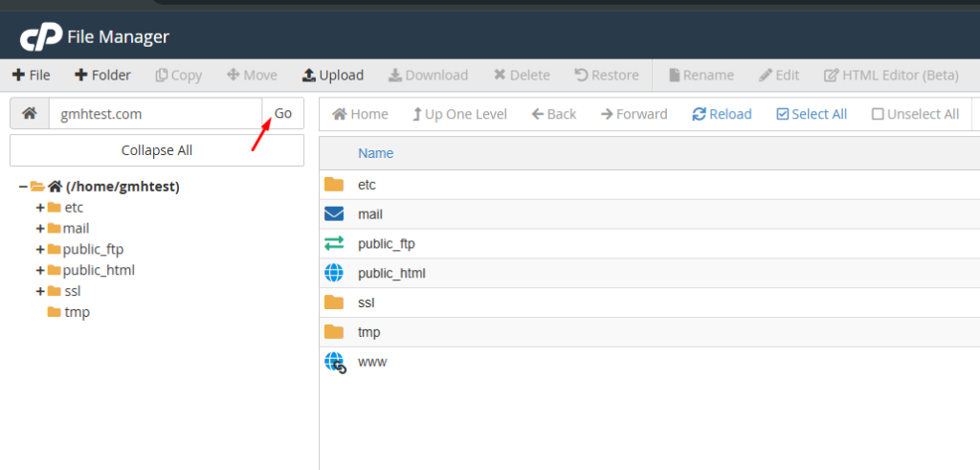Click the public_html globe icon

coord(334,274)
